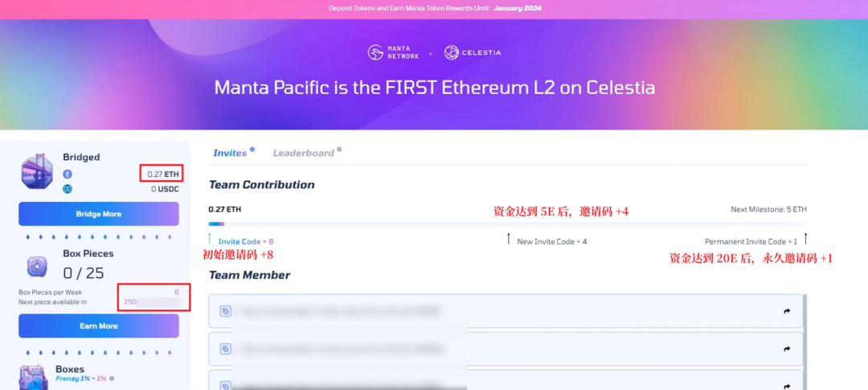
Task: Copy the first team member invite link
Action: coord(225,311)
